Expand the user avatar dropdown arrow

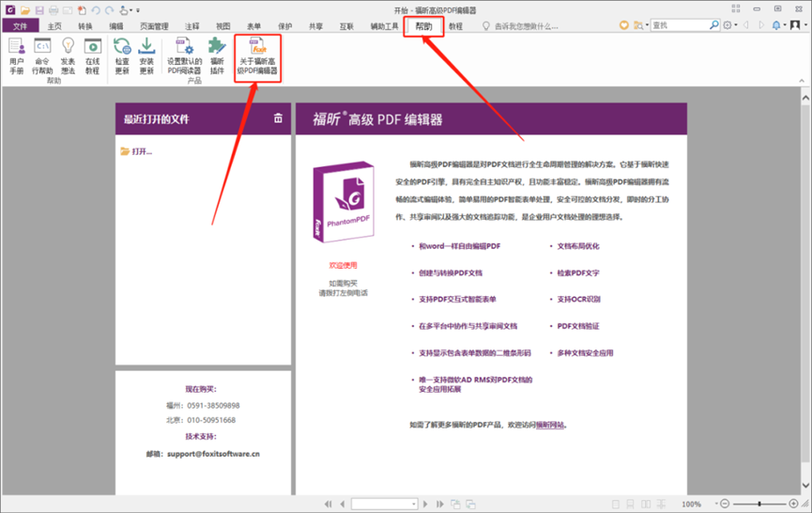(805, 24)
